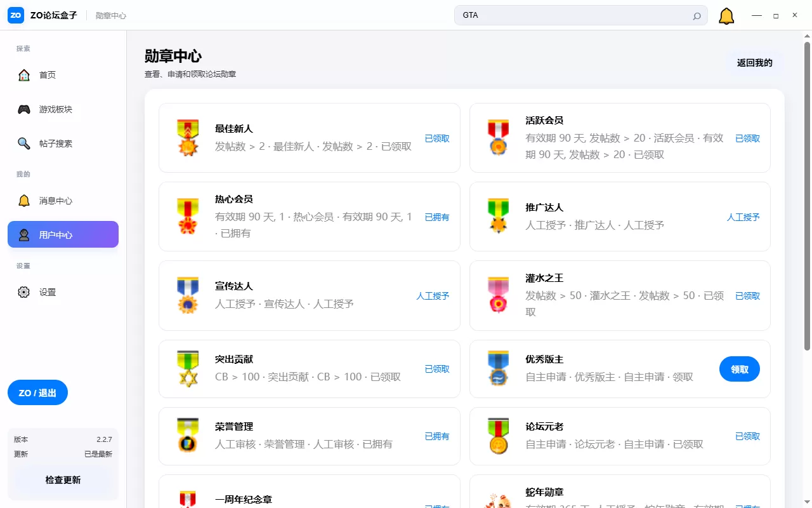Click the 灌水之王 medal icon

(499, 295)
